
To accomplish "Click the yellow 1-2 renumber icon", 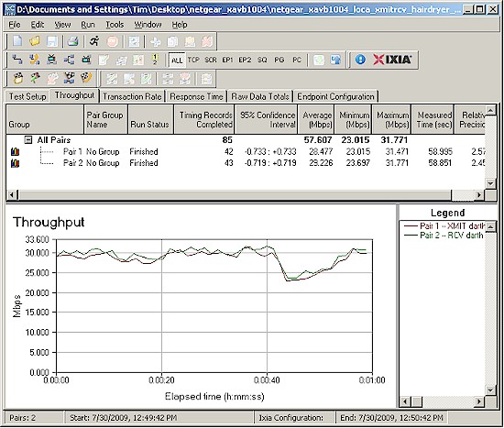I will click(x=155, y=60).
